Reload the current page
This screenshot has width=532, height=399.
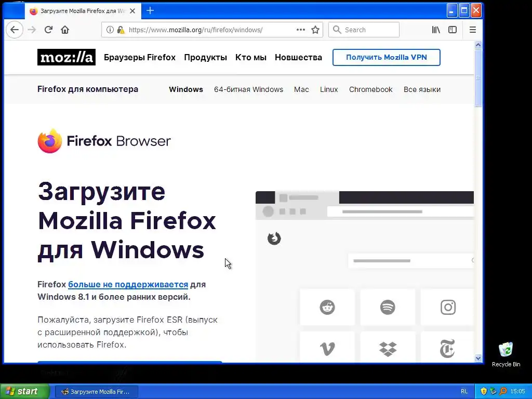tap(48, 30)
